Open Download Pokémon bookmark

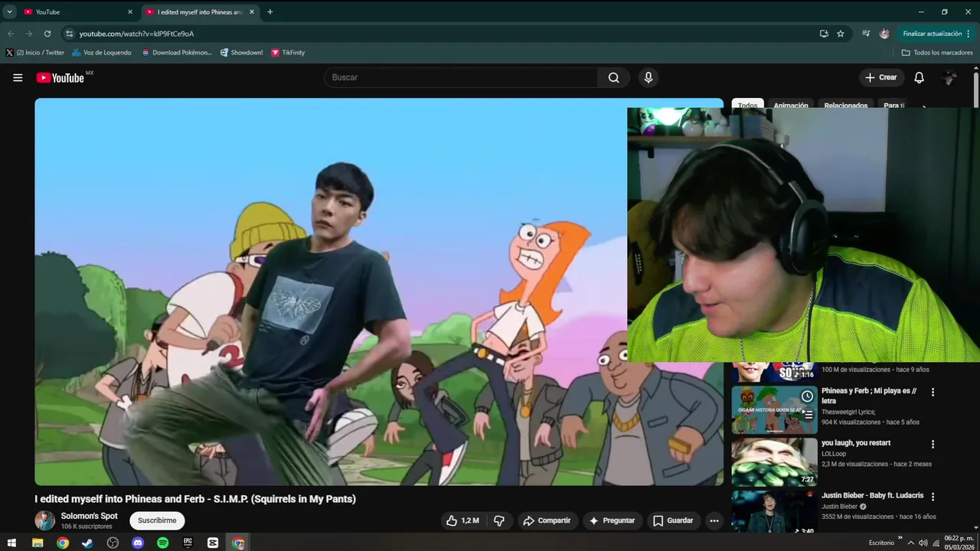(177, 53)
